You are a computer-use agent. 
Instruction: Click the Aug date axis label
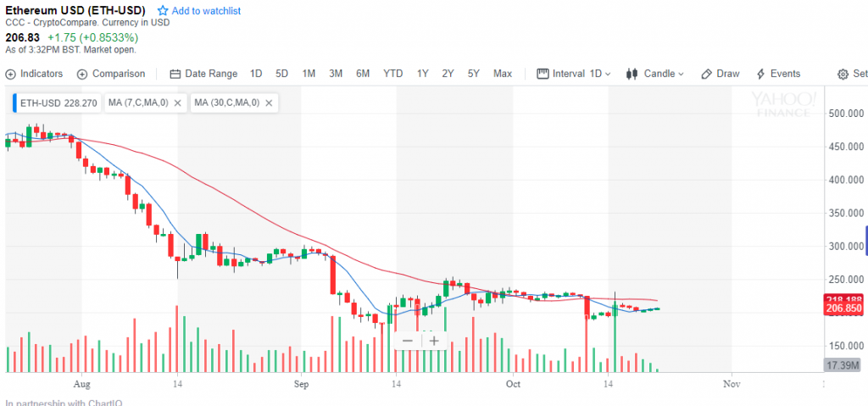click(81, 383)
